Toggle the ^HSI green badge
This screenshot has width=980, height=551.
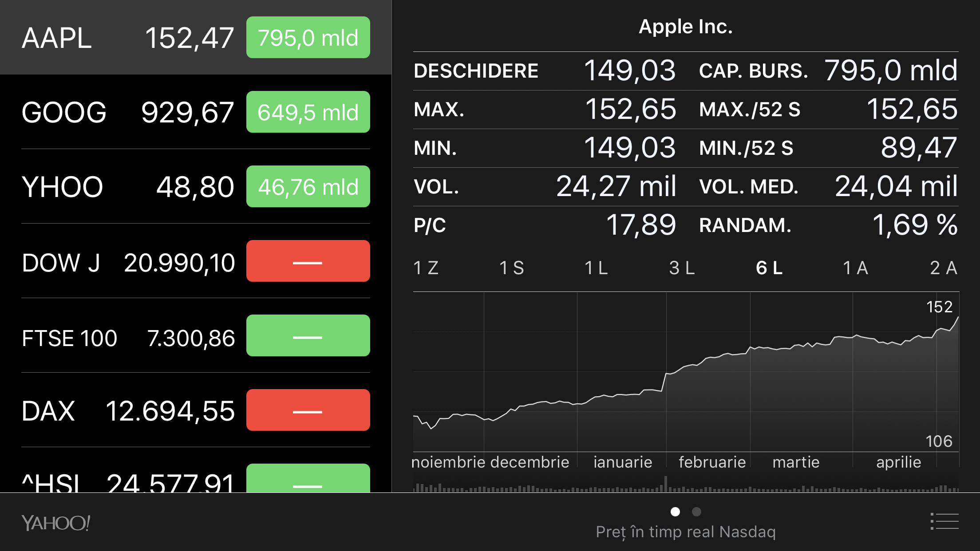pos(308,478)
